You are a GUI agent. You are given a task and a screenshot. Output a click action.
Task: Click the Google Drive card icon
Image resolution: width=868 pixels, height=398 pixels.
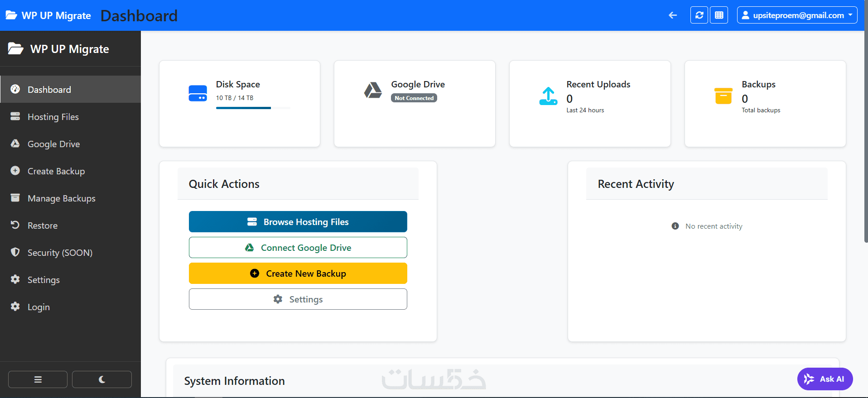(x=373, y=90)
